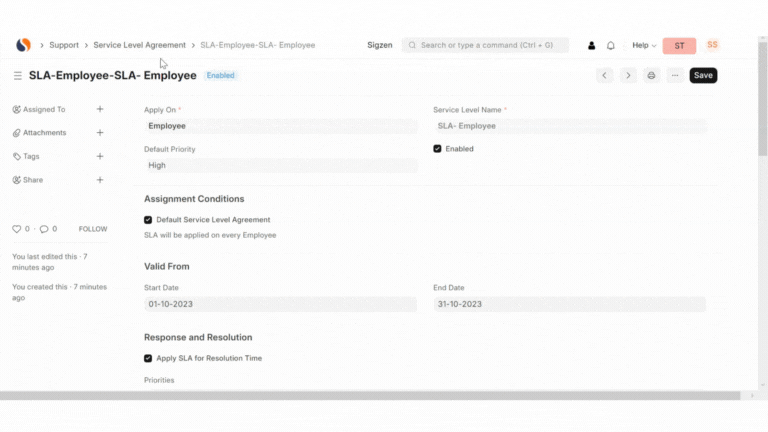The width and height of the screenshot is (768, 432).
Task: Click the Save button
Action: click(x=703, y=75)
